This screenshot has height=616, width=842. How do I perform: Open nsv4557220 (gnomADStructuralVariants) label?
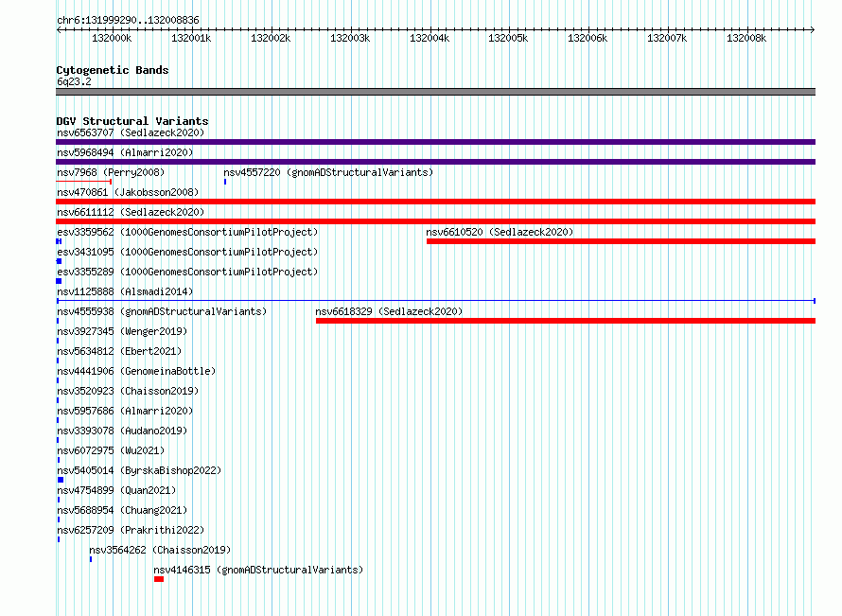(328, 172)
